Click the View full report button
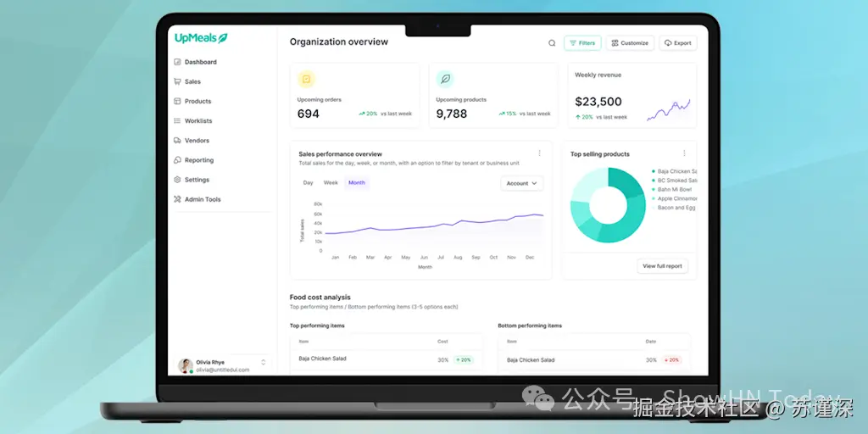 click(x=662, y=266)
